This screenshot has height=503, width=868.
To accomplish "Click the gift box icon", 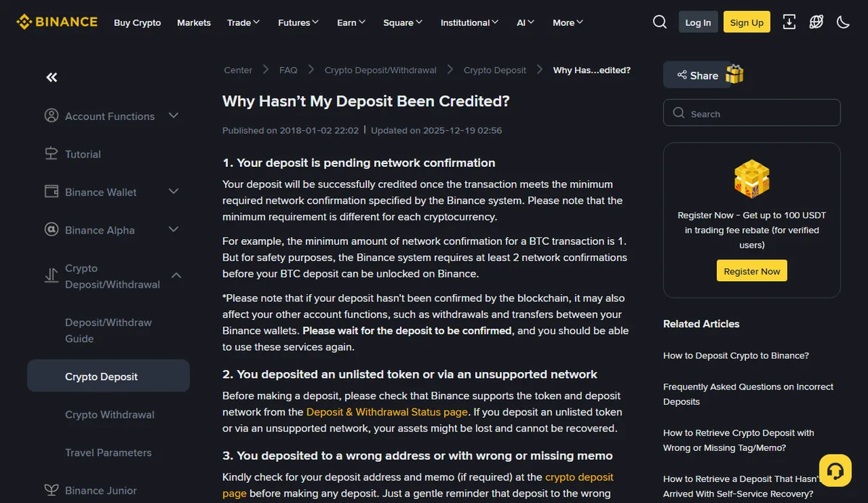I will point(734,74).
